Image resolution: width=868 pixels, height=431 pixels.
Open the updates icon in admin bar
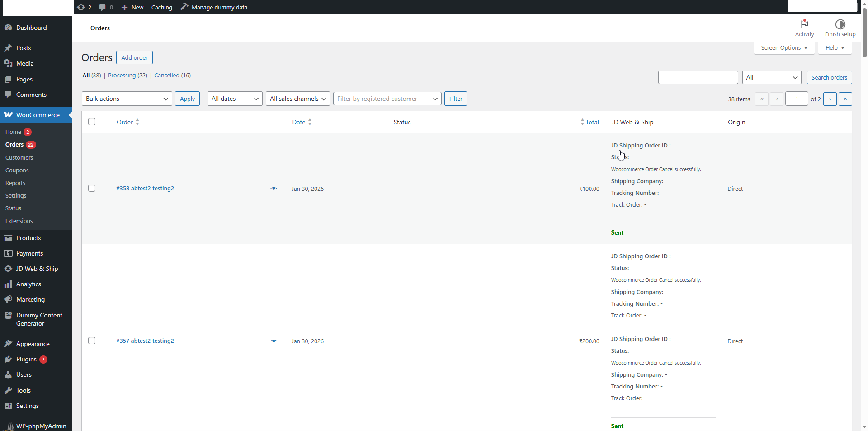click(81, 7)
